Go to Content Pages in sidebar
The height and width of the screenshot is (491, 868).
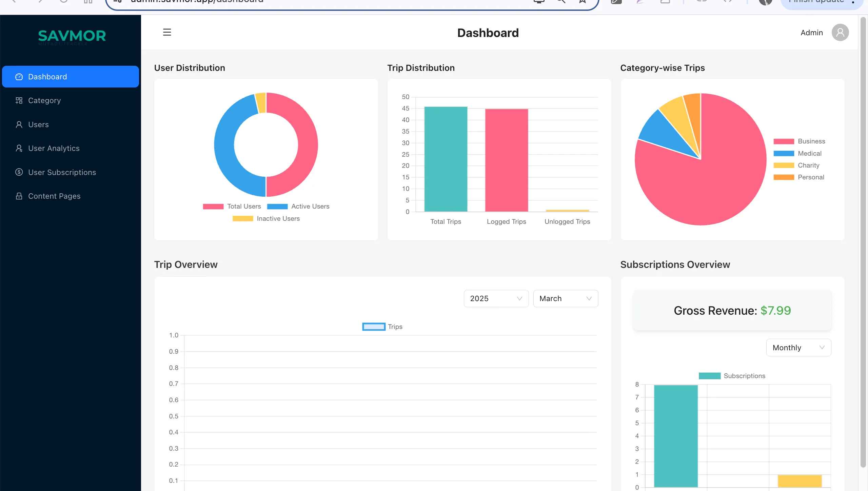(x=54, y=196)
